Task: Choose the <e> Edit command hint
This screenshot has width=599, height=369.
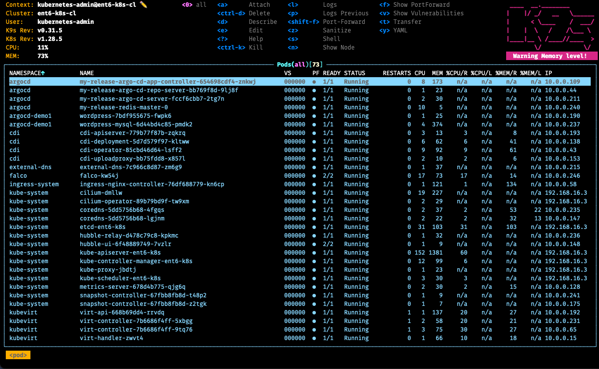Action: [240, 30]
